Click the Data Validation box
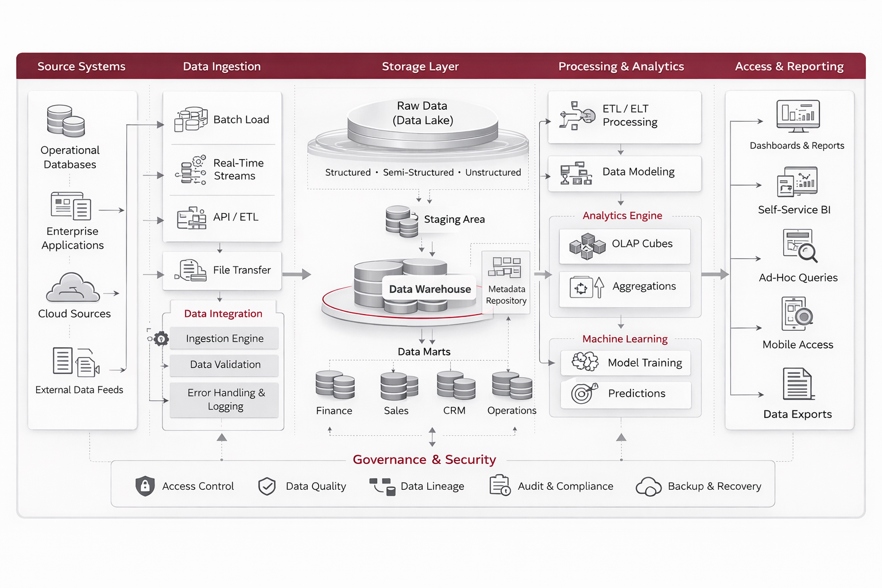This screenshot has width=882, height=588. [224, 365]
